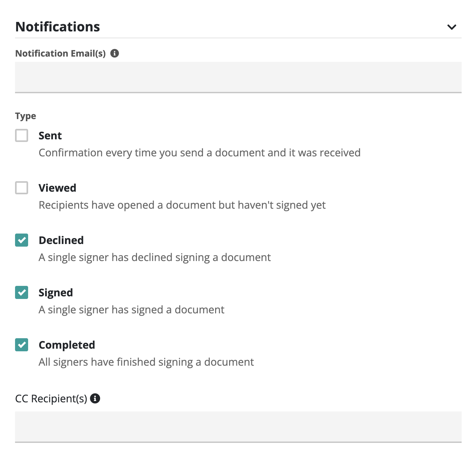476x454 pixels.
Task: Click the Viewed label text
Action: point(57,188)
